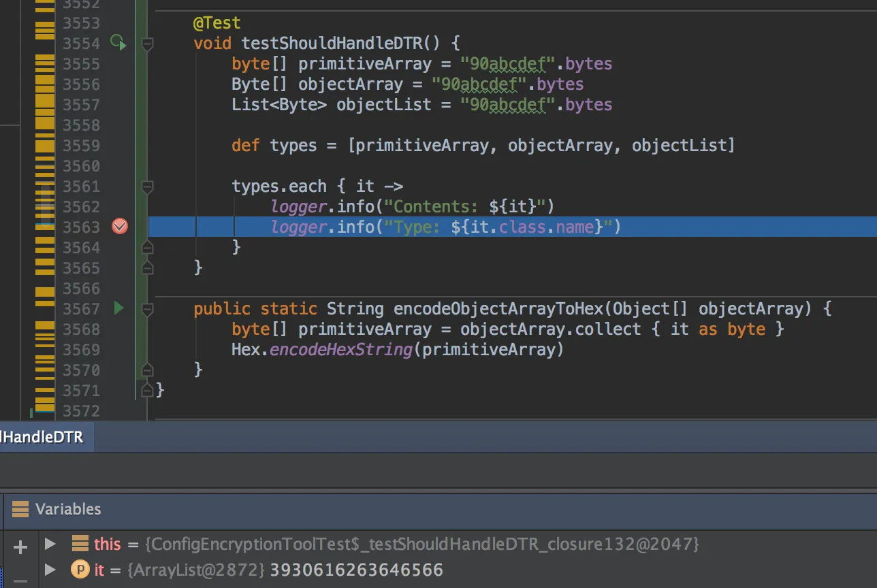Expand the 'it' ArrayList variable node
The image size is (877, 588).
click(x=50, y=569)
